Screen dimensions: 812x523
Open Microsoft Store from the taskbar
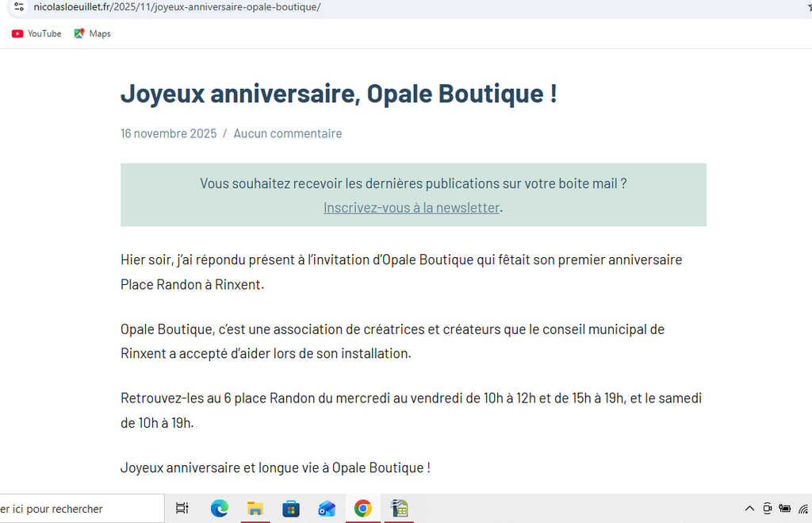(291, 509)
